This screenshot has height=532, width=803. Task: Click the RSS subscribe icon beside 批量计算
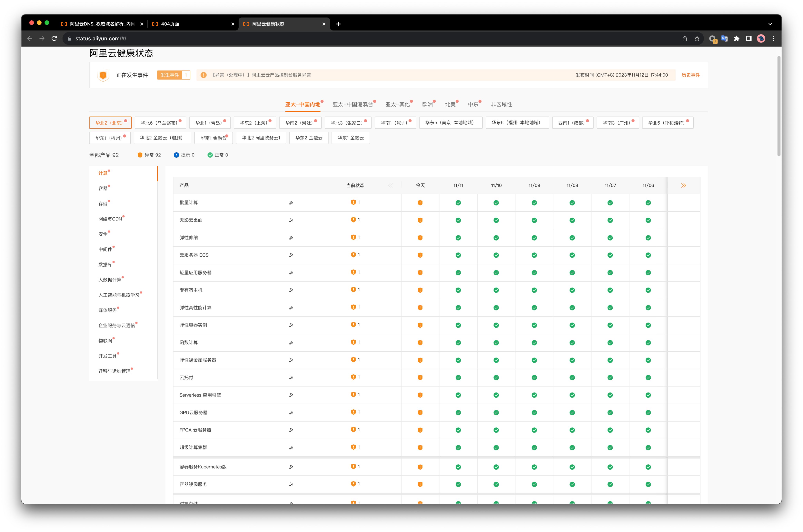click(291, 203)
